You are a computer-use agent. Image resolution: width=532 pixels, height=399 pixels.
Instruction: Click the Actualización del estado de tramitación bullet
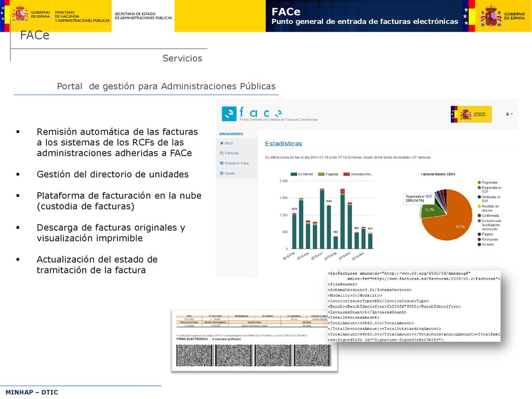click(x=97, y=264)
